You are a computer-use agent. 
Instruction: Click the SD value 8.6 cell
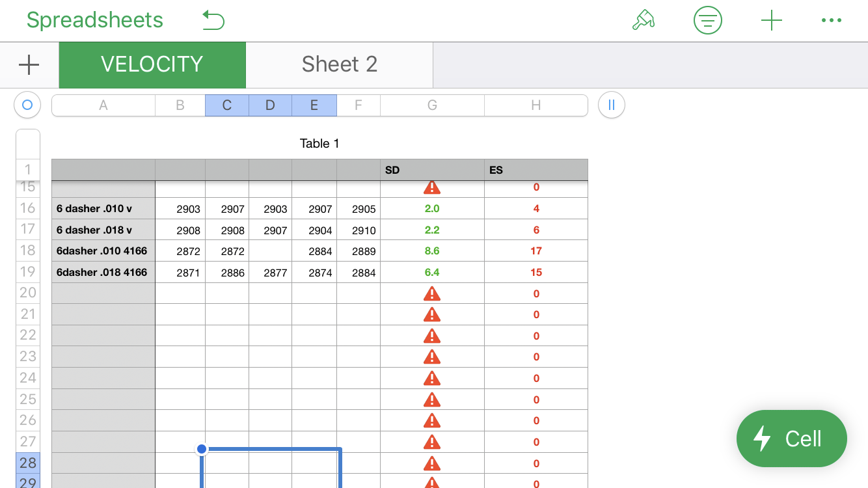click(x=432, y=251)
